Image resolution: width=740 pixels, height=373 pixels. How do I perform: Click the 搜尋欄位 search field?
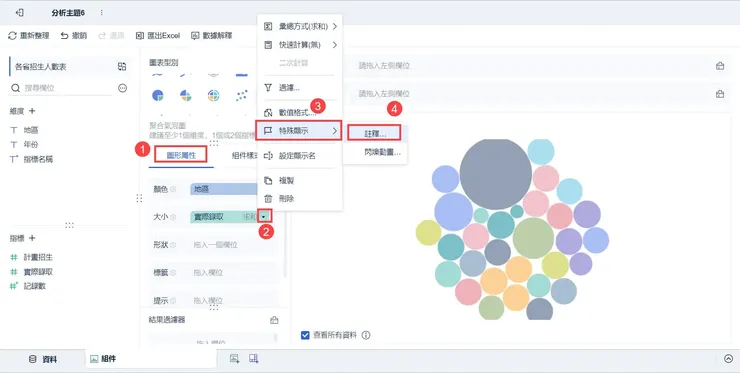(x=61, y=88)
